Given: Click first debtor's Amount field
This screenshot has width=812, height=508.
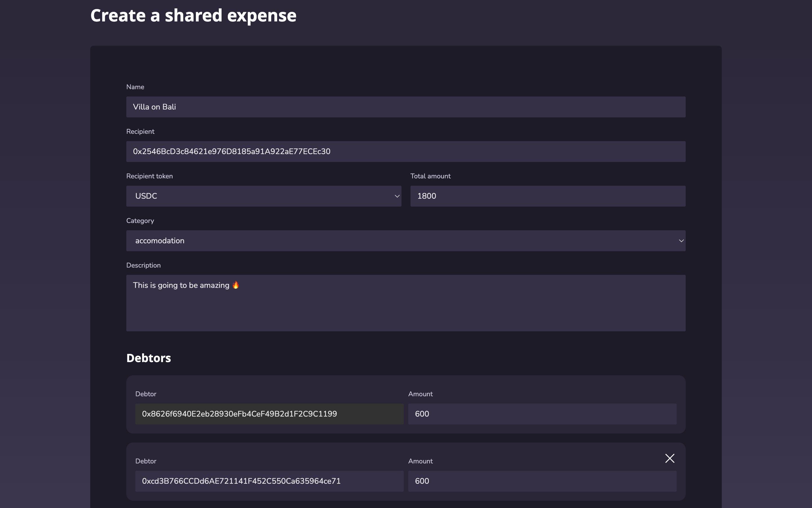Looking at the screenshot, I should [x=542, y=414].
